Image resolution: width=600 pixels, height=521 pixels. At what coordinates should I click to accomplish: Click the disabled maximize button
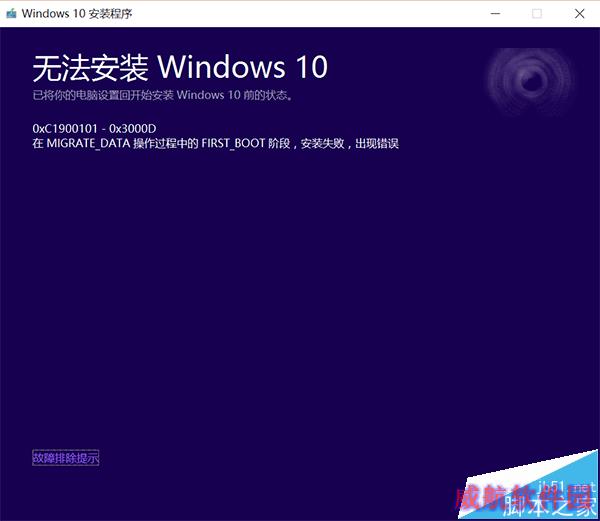pos(537,14)
